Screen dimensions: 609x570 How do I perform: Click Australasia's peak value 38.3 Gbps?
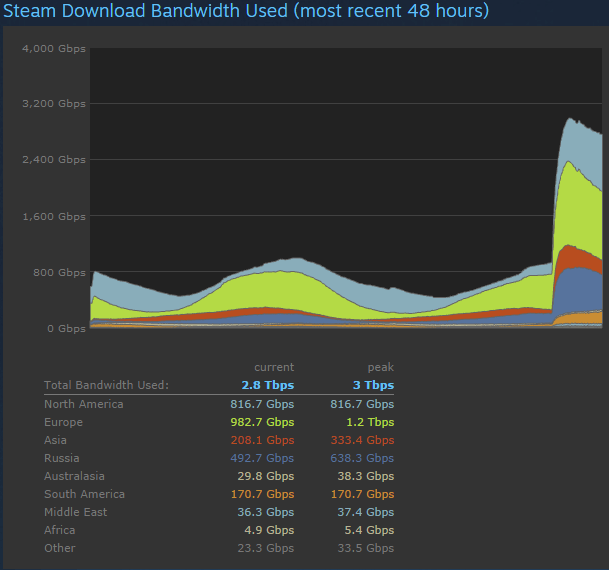[x=366, y=476]
